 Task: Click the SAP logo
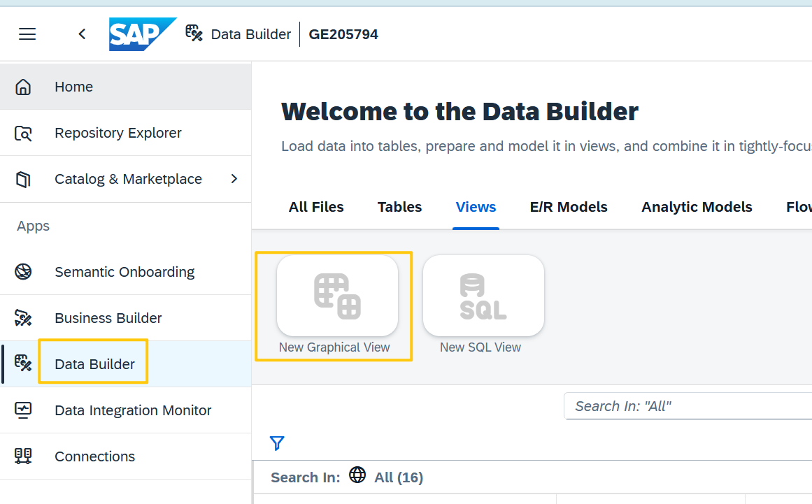(x=143, y=34)
